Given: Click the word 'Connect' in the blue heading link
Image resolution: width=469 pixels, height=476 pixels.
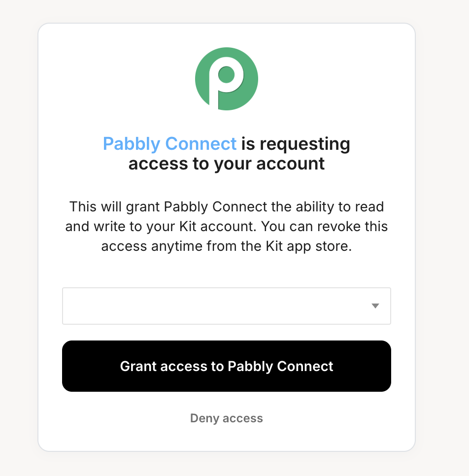Looking at the screenshot, I should pos(201,143).
